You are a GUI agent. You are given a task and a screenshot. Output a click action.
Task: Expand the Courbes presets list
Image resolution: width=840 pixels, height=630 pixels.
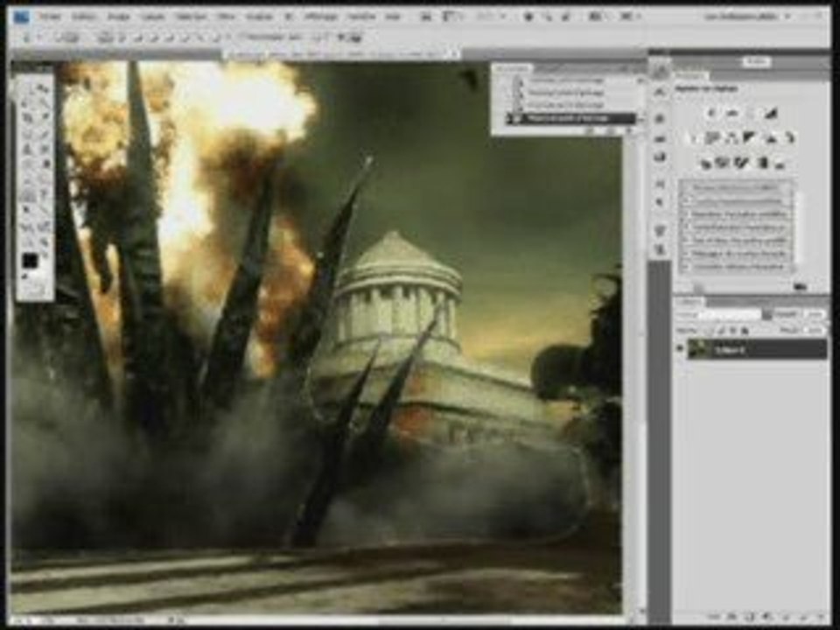(x=686, y=201)
